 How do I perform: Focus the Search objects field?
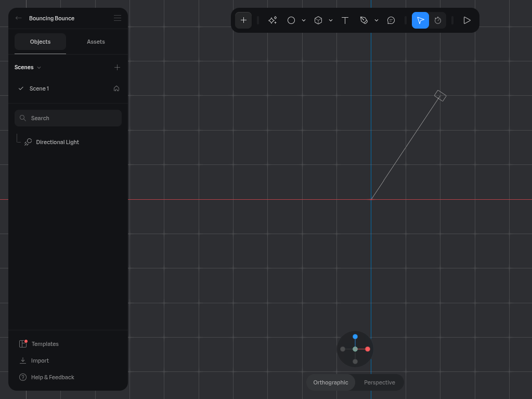click(x=68, y=118)
